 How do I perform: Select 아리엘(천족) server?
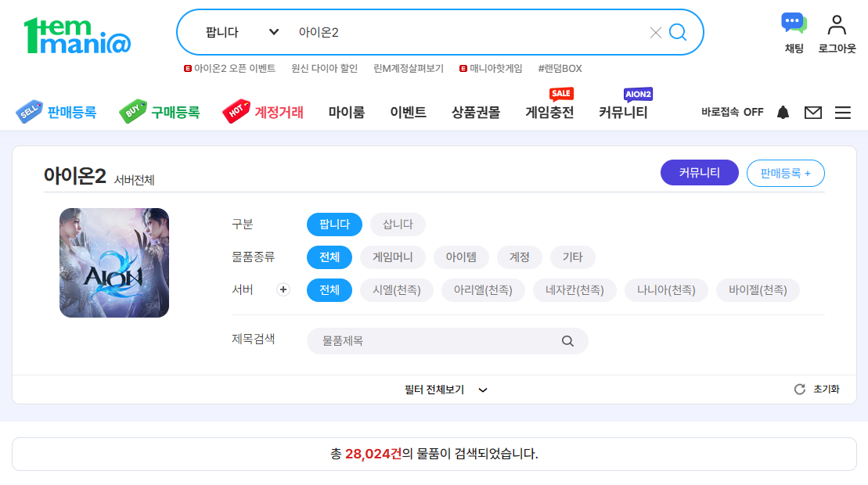tap(483, 289)
